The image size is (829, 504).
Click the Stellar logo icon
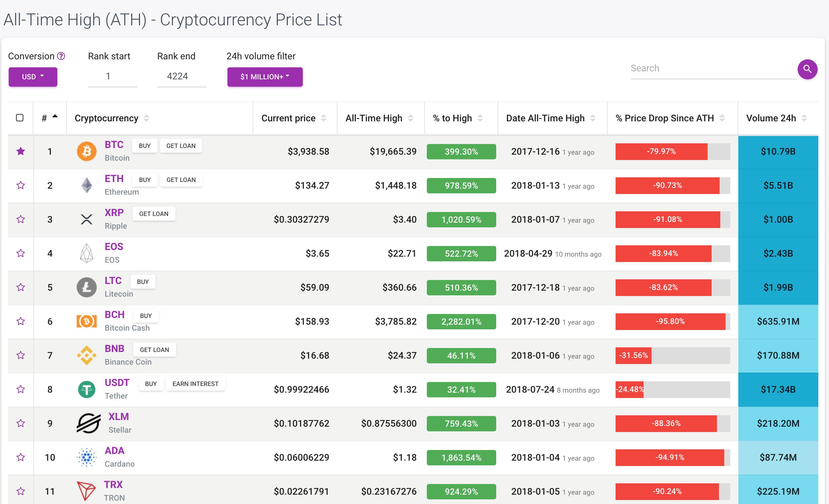88,423
